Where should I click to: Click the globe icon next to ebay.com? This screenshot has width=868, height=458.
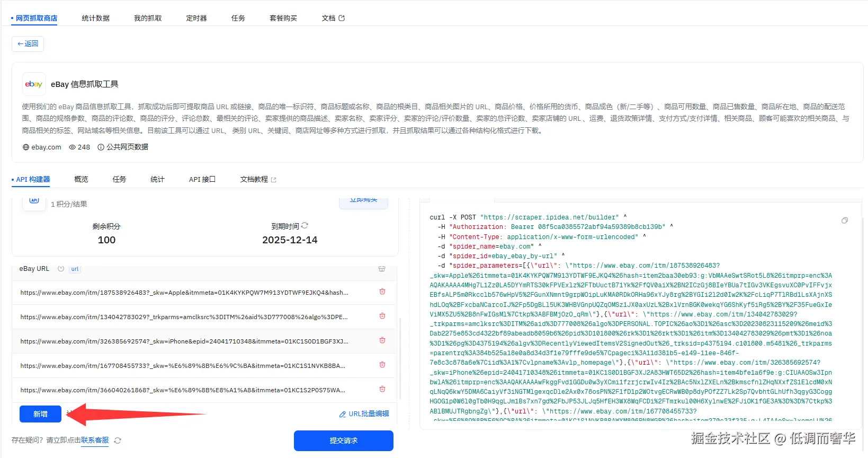(26, 147)
